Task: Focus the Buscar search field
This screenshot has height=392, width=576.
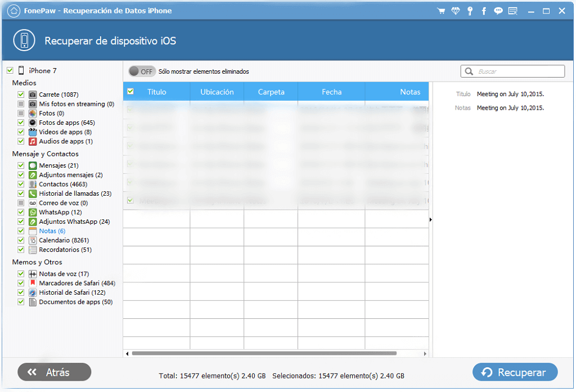Action: click(513, 71)
